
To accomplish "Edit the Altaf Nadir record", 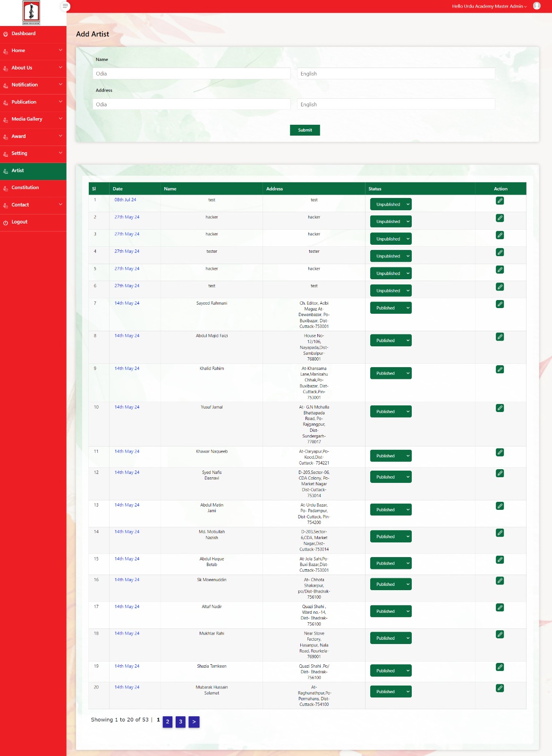I will coord(500,608).
